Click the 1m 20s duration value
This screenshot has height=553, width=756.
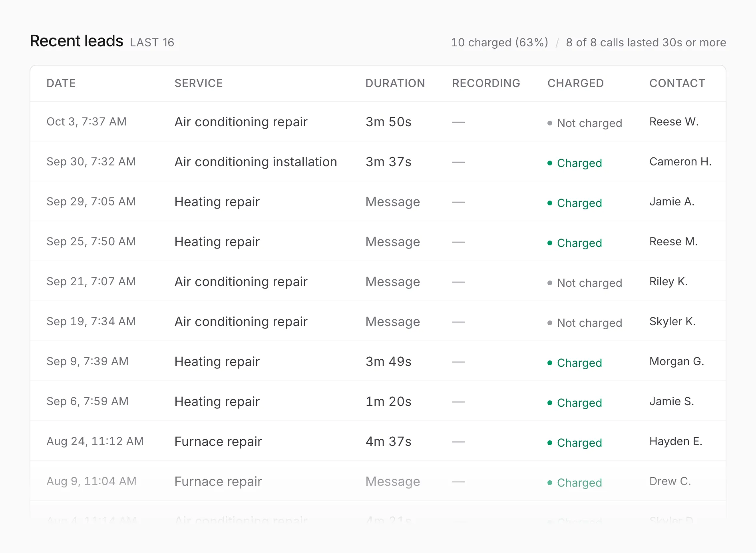coord(388,402)
